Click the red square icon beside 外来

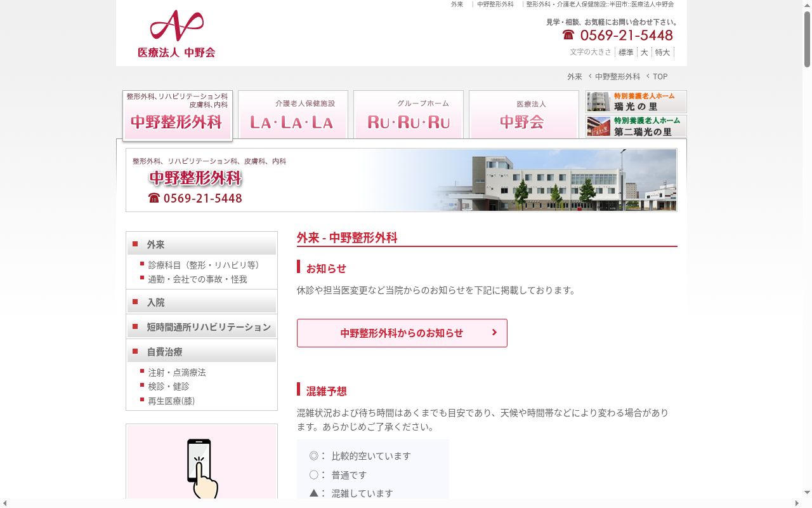[135, 244]
